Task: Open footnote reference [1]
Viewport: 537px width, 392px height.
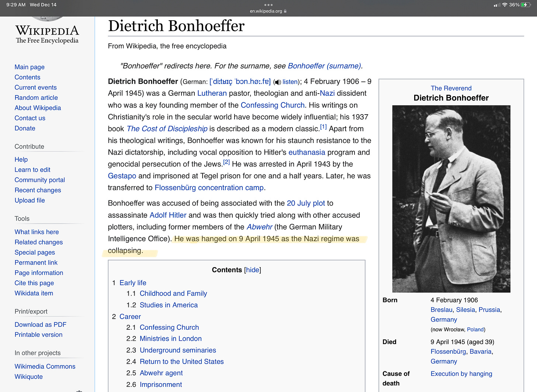Action: click(x=323, y=127)
